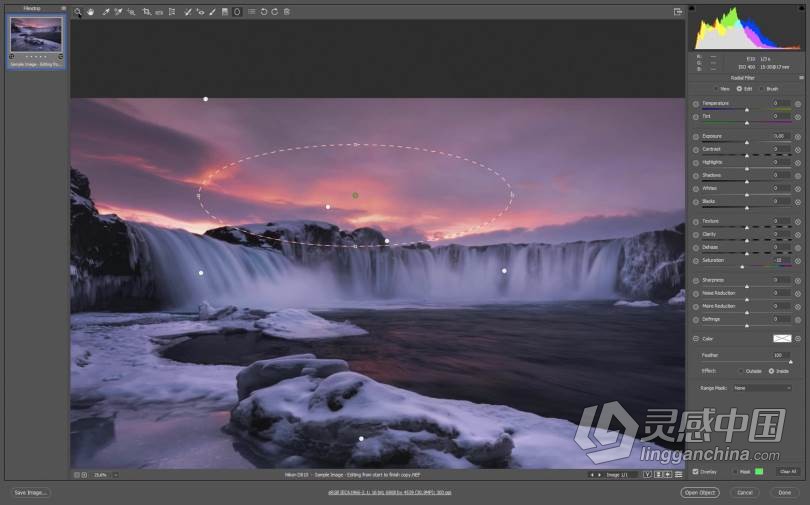Set Effect to Inside

(x=771, y=371)
